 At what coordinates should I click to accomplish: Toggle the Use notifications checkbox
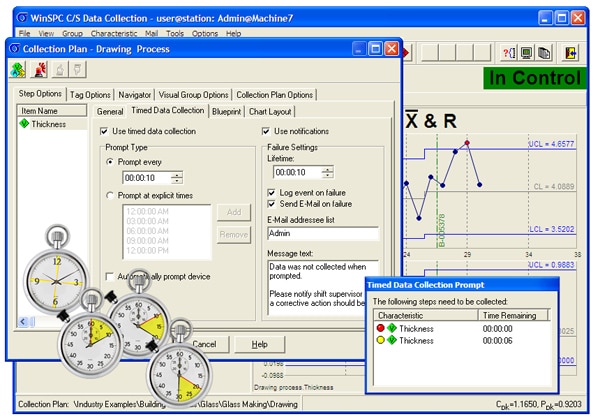click(266, 131)
